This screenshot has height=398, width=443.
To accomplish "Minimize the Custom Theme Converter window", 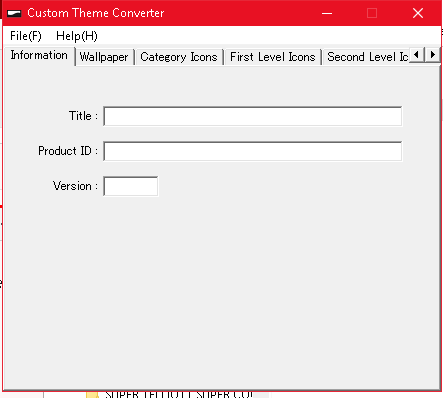I will pyautogui.click(x=327, y=13).
